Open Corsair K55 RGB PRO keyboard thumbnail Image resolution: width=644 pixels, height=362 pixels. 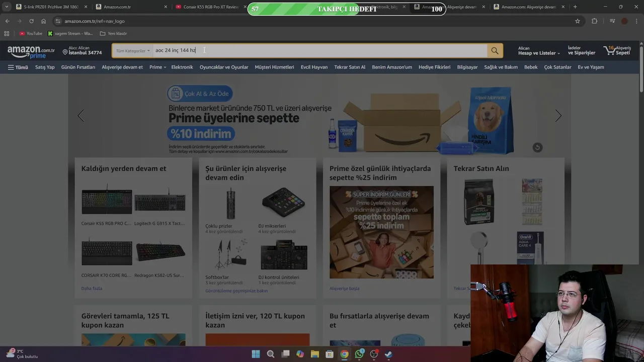pyautogui.click(x=107, y=201)
